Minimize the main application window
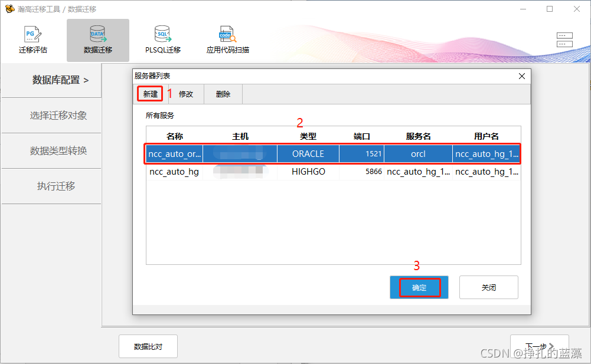Screen dimensions: 591x364 tap(523, 9)
